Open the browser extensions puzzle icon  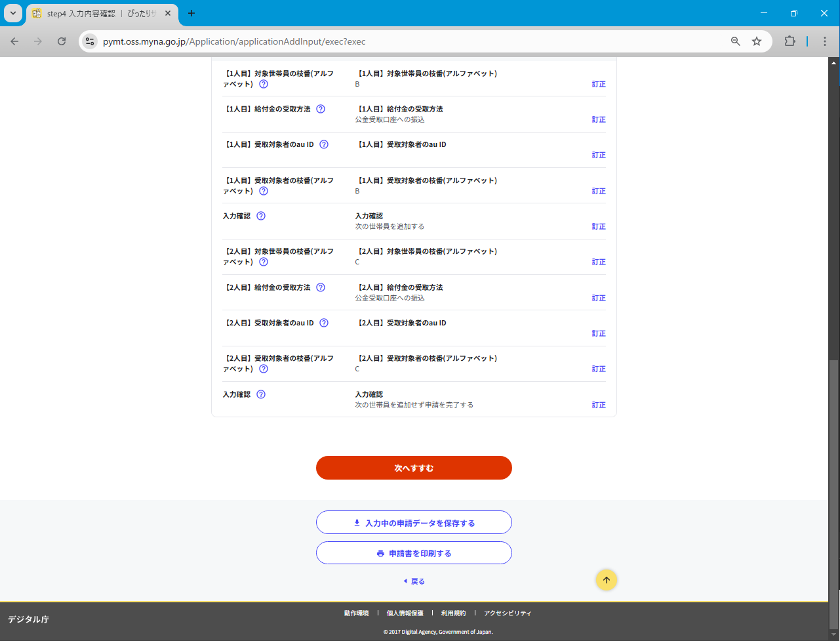pos(790,41)
